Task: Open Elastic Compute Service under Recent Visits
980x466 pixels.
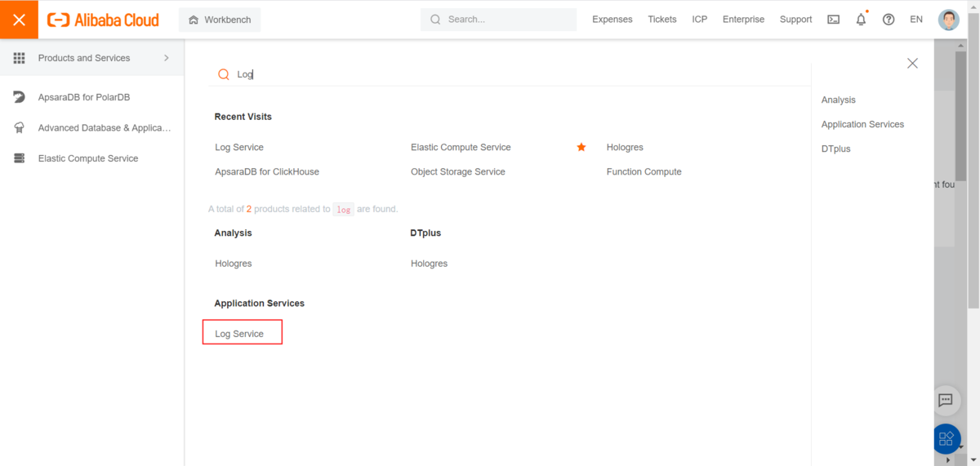Action: tap(461, 148)
